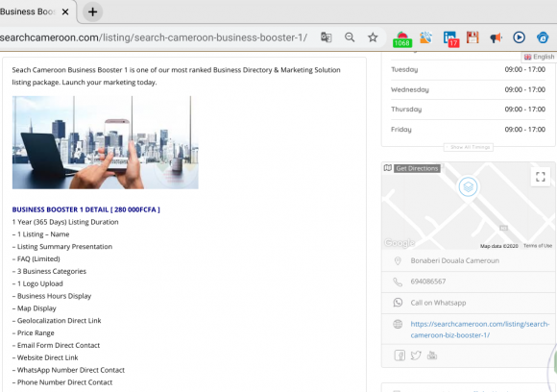Click the 'Geolocalization Direct Link' line
This screenshot has height=392, width=557.
(x=57, y=321)
